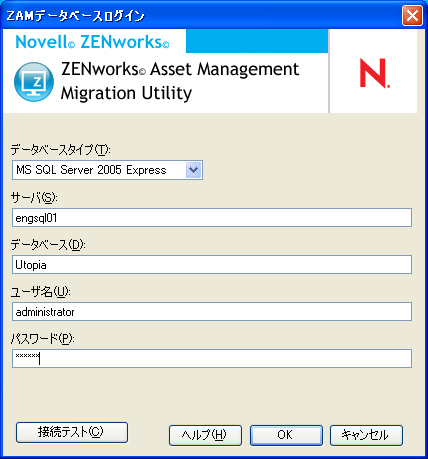Close the ZAM database login dialog
This screenshot has height=459, width=428.
[x=412, y=15]
